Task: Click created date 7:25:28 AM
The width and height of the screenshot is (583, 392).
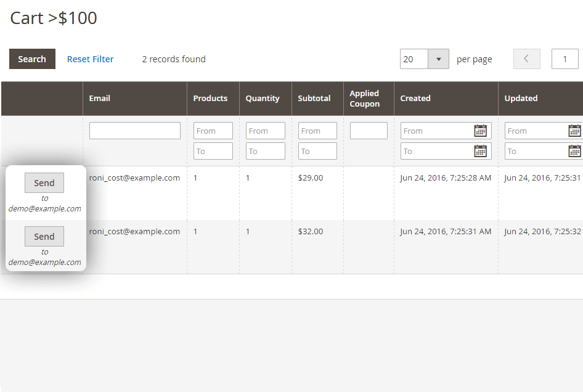Action: point(446,178)
